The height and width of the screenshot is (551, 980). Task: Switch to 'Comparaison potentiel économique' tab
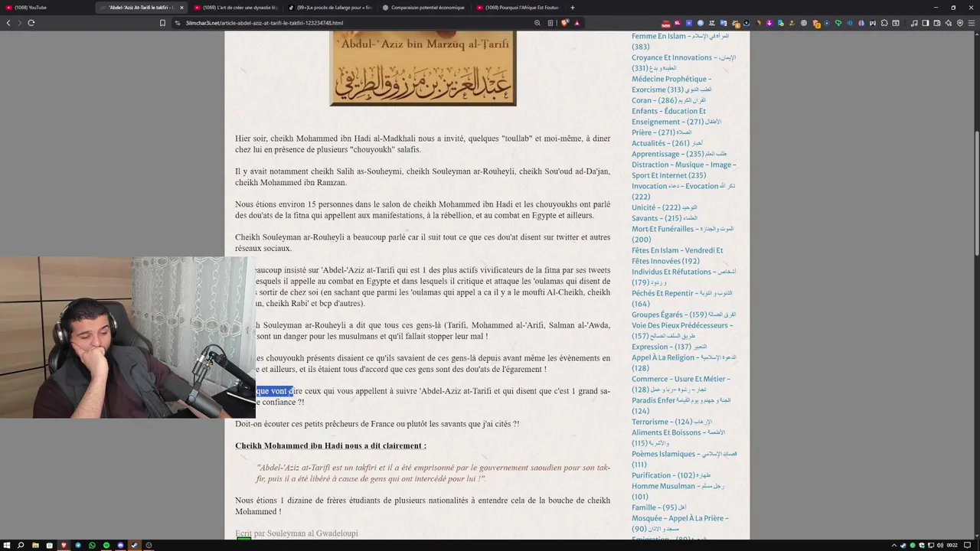[425, 8]
